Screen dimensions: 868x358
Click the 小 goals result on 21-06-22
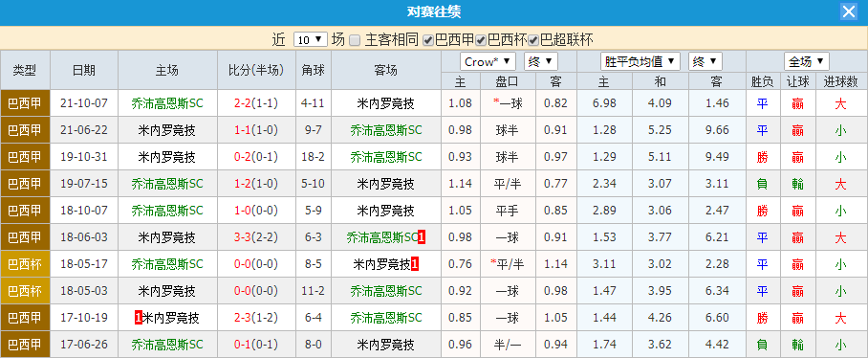click(840, 130)
